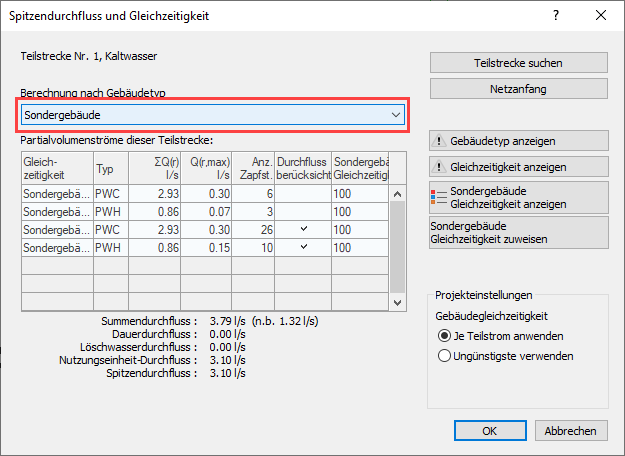Select Je Teilstrom anwenden radio option

501,336
